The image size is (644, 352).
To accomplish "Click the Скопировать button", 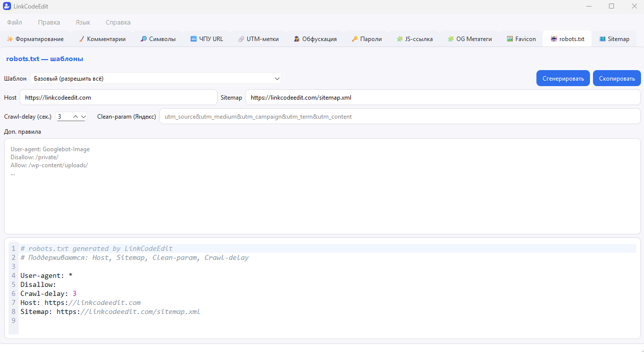I will (x=616, y=79).
